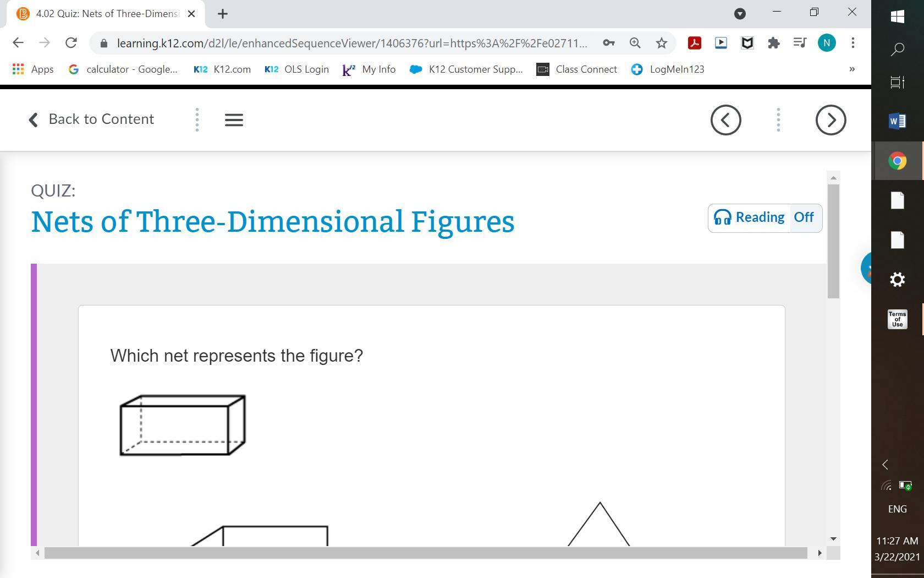This screenshot has width=924, height=578.
Task: Select the 4.02 Quiz browser tab
Action: pyautogui.click(x=106, y=14)
